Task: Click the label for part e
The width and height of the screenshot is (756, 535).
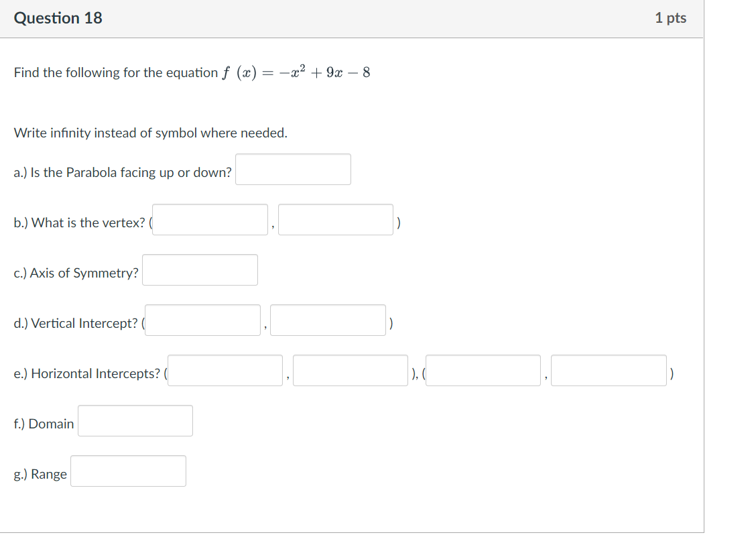Action: tap(89, 373)
